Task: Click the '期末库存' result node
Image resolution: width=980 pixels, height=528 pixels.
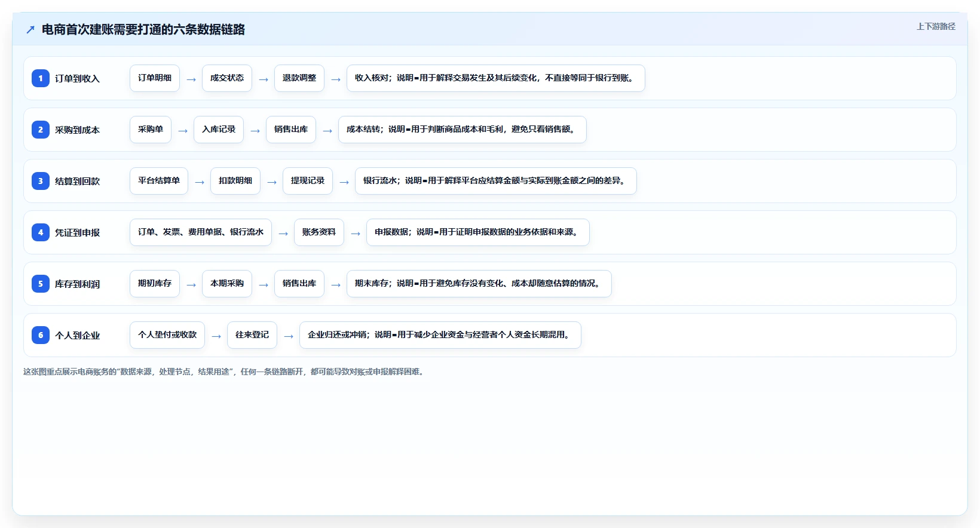Action: (x=479, y=284)
